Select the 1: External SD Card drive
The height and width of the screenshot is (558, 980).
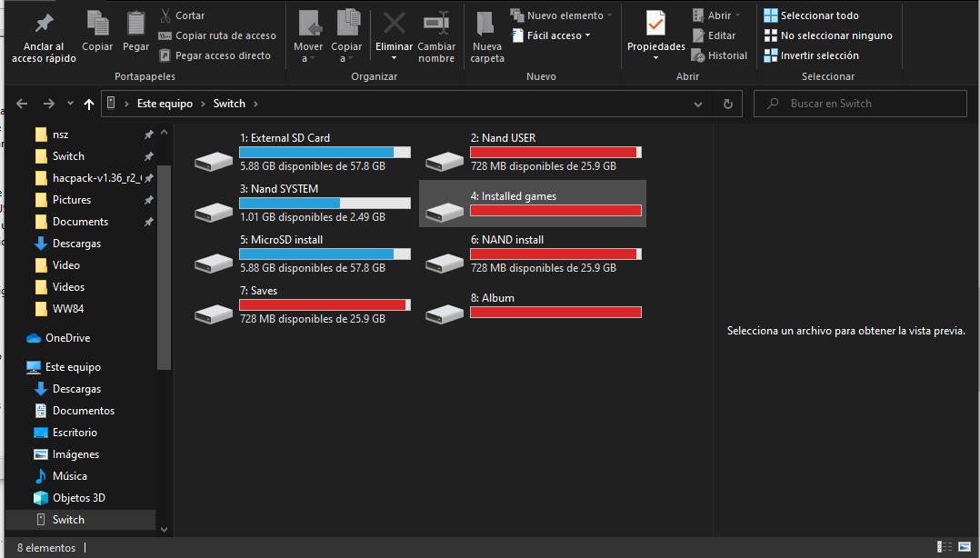tap(303, 153)
